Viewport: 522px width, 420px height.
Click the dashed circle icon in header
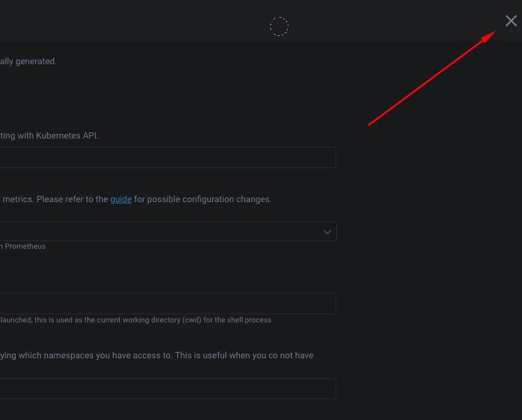tap(279, 26)
